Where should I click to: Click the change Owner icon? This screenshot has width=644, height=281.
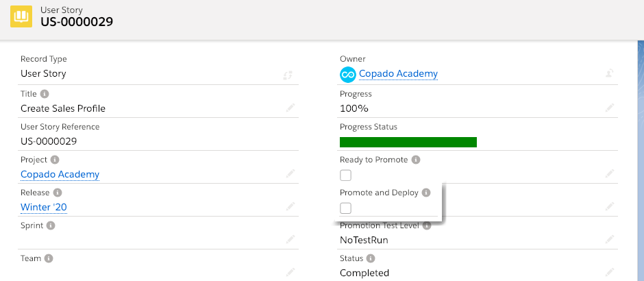click(609, 73)
